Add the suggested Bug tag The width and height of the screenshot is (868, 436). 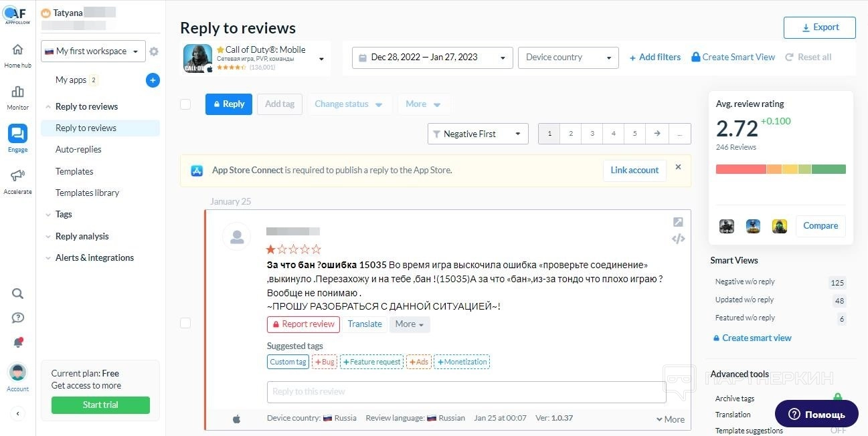click(x=325, y=362)
